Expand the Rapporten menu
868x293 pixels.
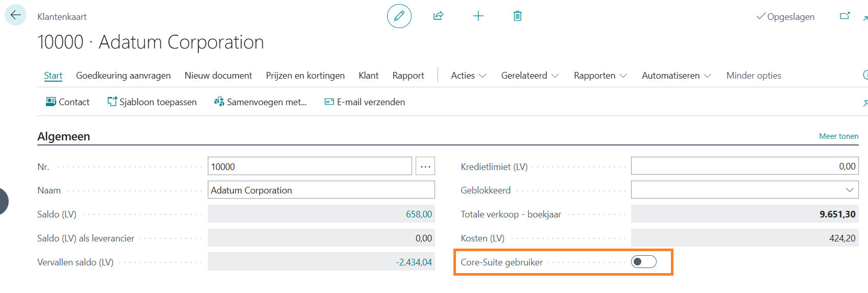[600, 76]
